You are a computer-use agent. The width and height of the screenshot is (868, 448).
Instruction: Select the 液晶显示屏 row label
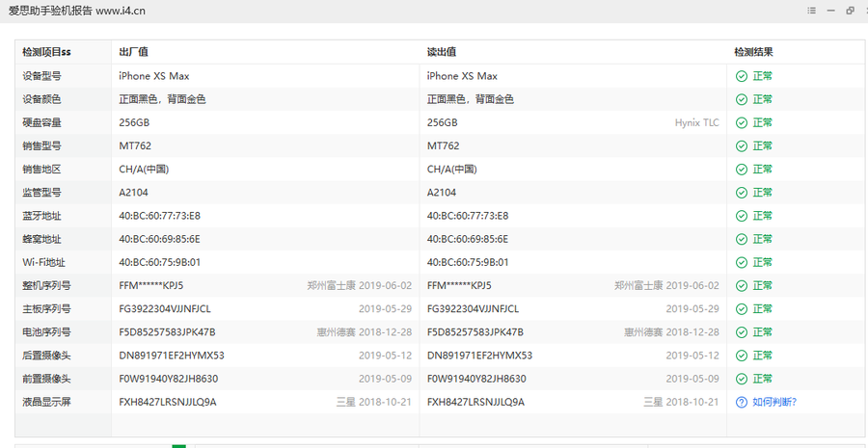tap(46, 402)
